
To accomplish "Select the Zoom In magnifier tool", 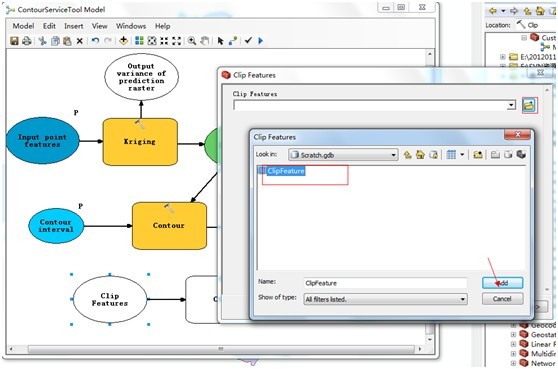I will tap(192, 41).
